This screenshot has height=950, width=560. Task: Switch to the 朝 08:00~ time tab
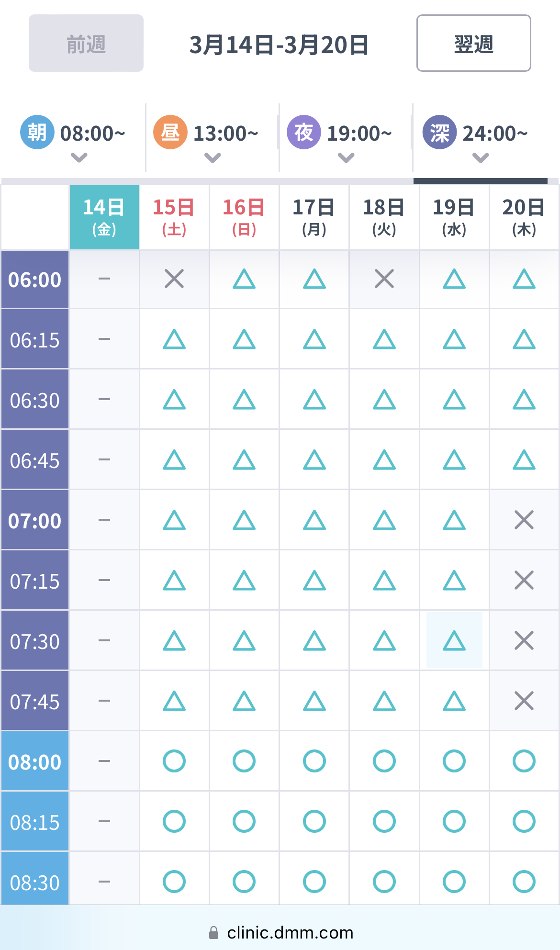coord(73,134)
